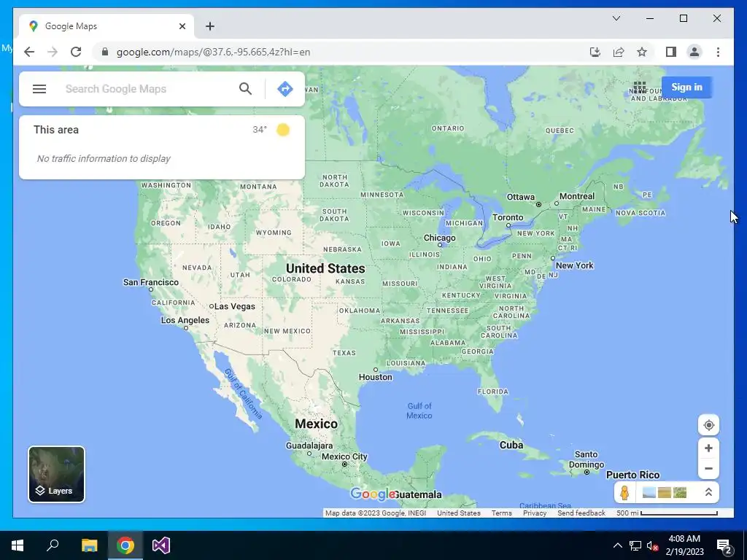Open the Windows notification center
This screenshot has width=747, height=560.
click(x=724, y=545)
